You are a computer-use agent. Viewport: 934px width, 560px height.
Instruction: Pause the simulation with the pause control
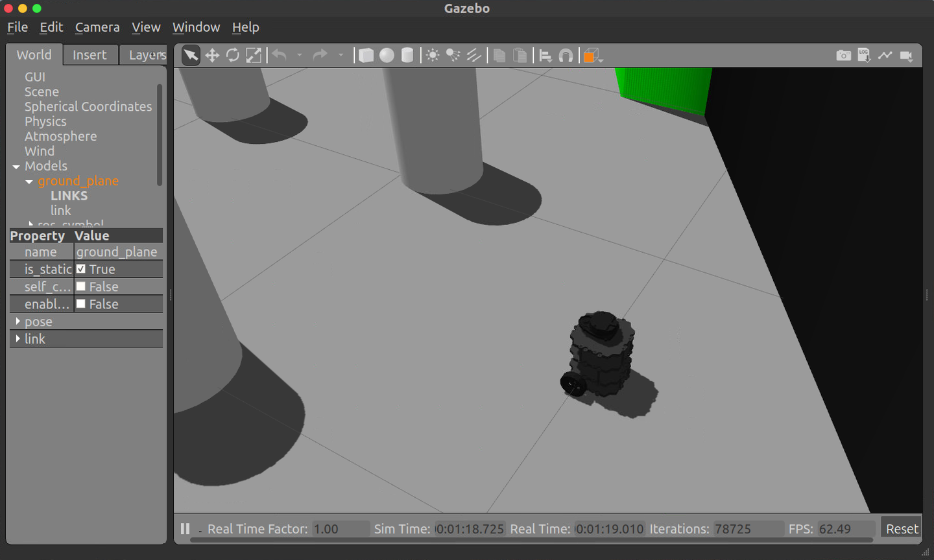point(185,528)
